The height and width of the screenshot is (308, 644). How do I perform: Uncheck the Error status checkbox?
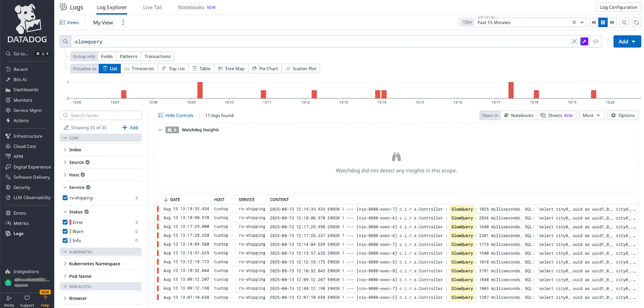[65, 222]
